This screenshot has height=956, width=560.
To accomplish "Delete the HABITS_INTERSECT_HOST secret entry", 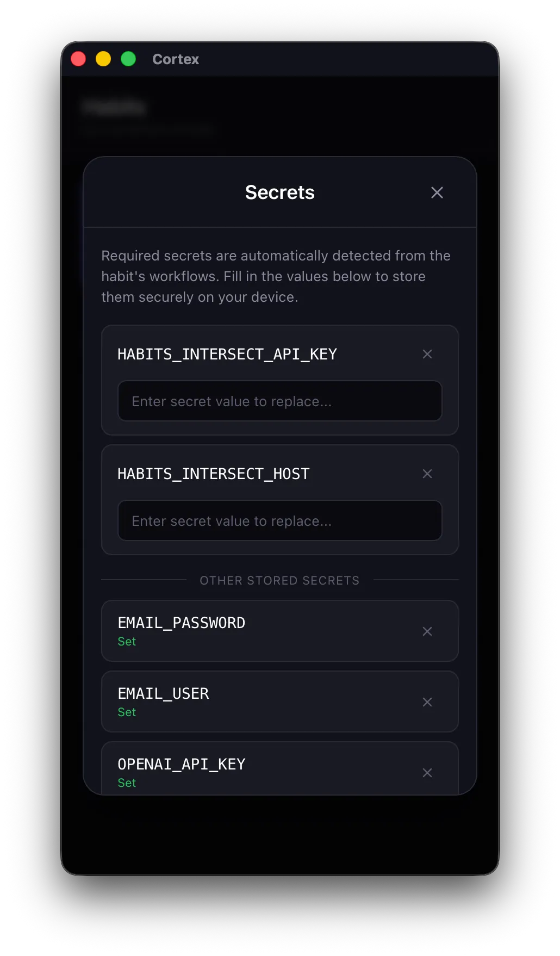I will pyautogui.click(x=427, y=474).
